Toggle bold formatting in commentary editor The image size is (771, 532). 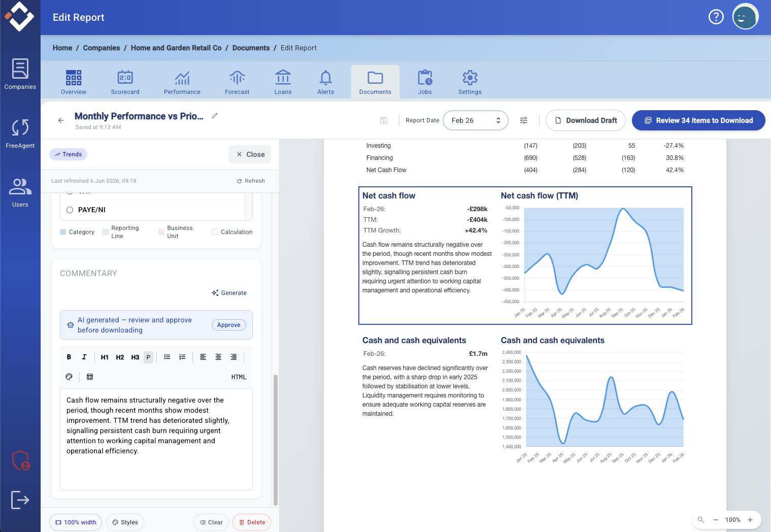click(69, 357)
